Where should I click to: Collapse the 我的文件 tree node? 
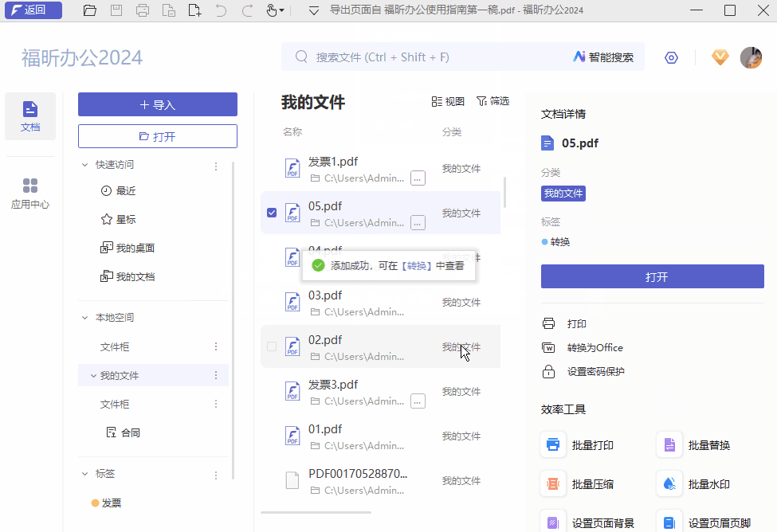(93, 376)
